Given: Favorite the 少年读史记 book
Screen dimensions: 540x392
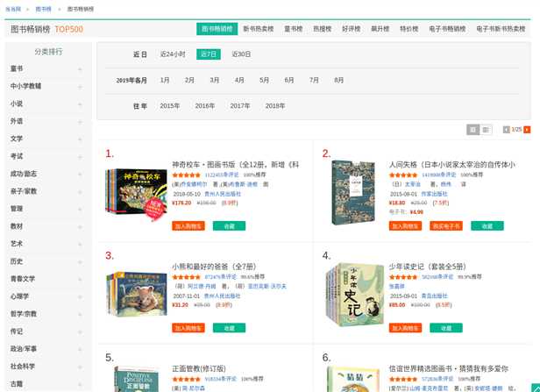Looking at the screenshot, I should coord(446,328).
